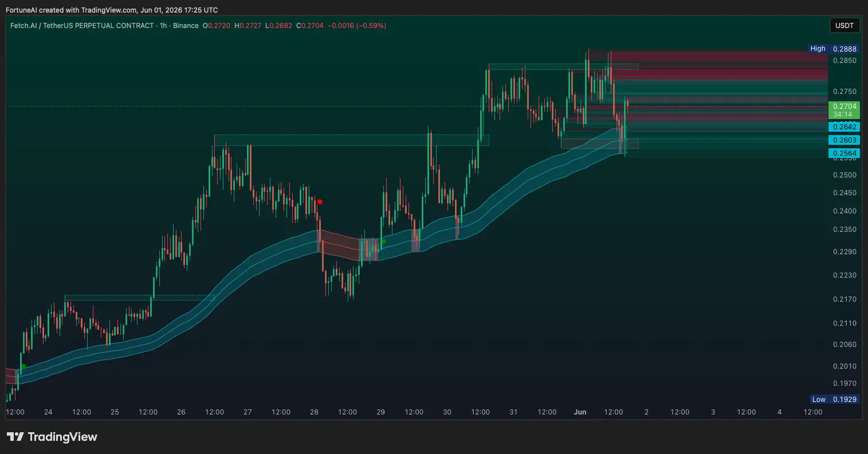Viewport: 868px width, 454px height.
Task: Click the cyan 0.2642 price label
Action: 845,127
